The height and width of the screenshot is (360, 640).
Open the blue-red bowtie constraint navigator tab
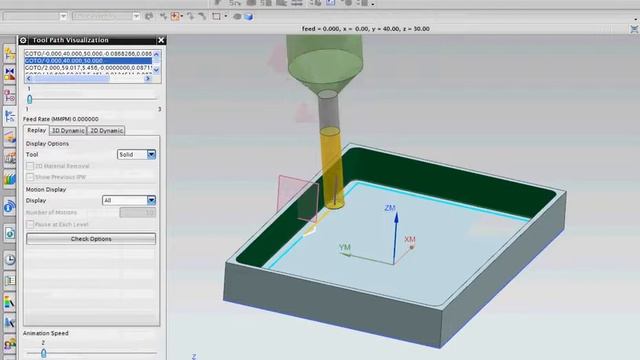9,74
